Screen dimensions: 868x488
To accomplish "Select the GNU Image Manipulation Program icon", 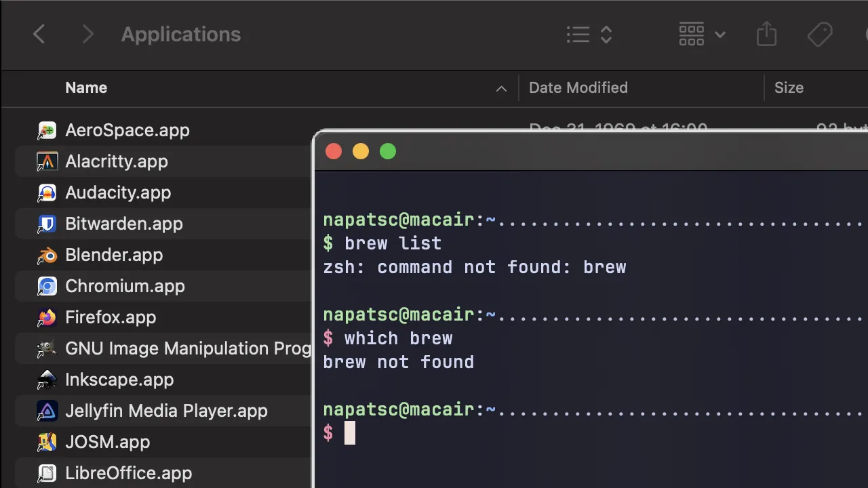I will pos(47,348).
